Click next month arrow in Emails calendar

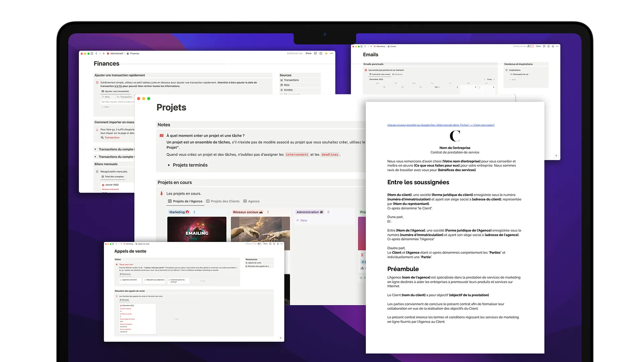pyautogui.click(x=494, y=79)
